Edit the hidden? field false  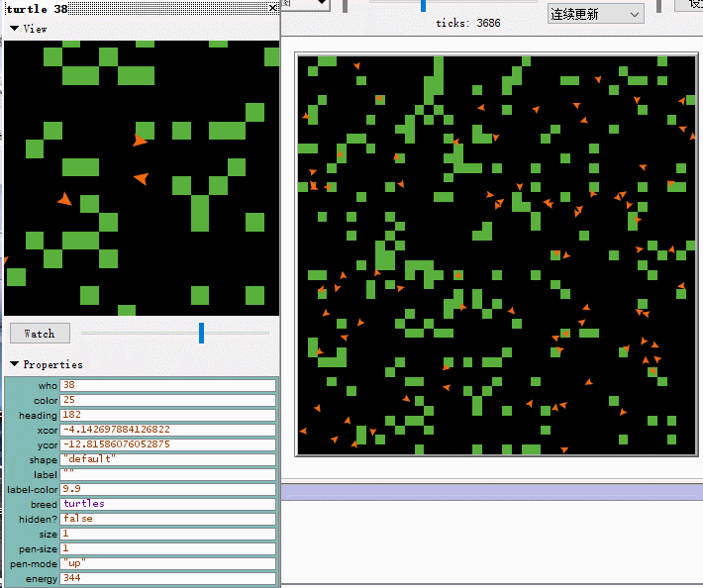point(167,519)
